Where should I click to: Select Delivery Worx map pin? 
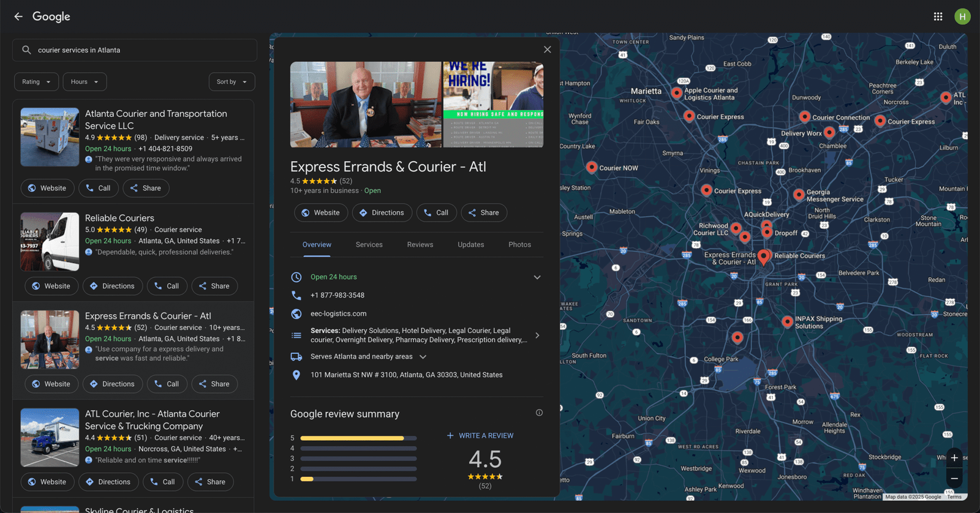pos(829,132)
